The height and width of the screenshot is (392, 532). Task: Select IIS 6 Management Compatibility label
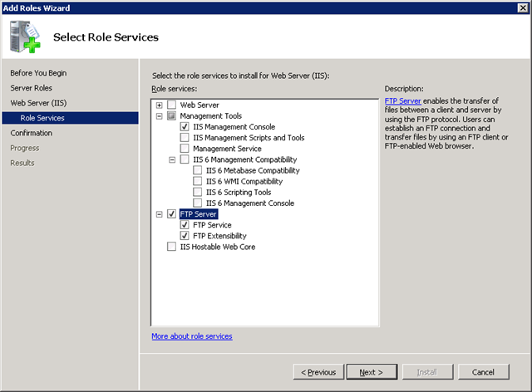point(245,159)
